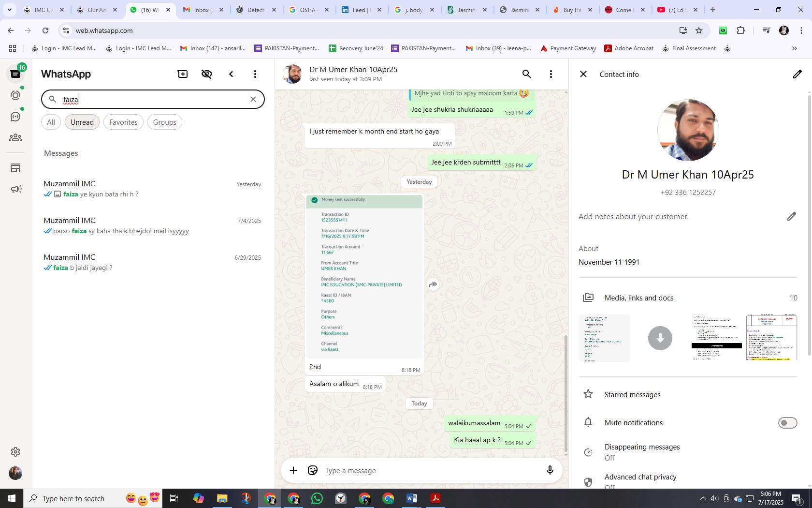Open Media, links and docs

pos(688,298)
